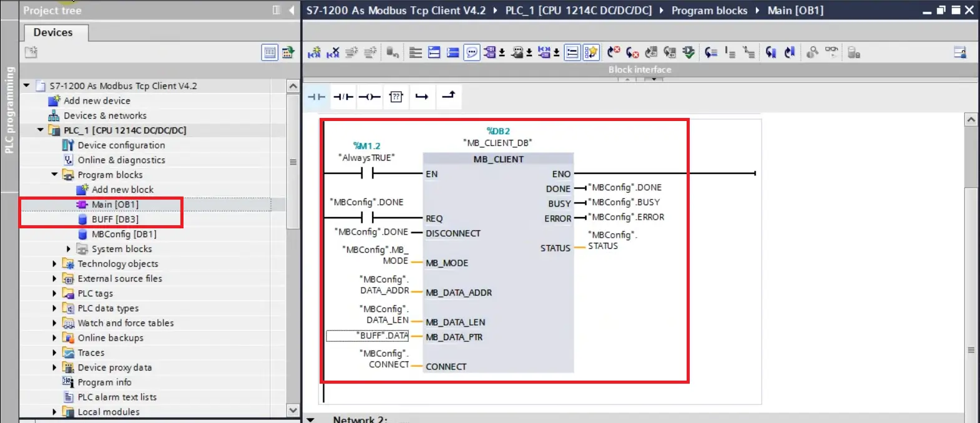
Task: Select the MB_CLIENT instruction box title
Action: (x=498, y=159)
